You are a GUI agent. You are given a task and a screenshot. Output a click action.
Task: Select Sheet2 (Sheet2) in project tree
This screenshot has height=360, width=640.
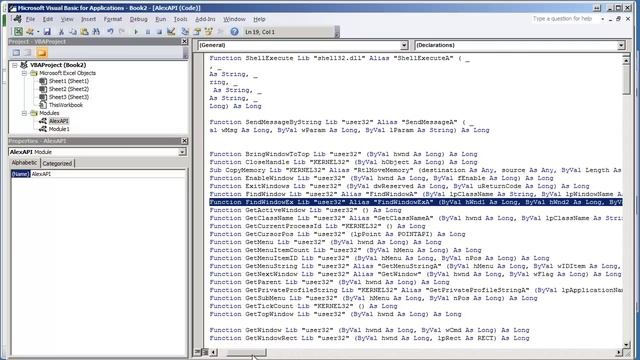point(69,89)
